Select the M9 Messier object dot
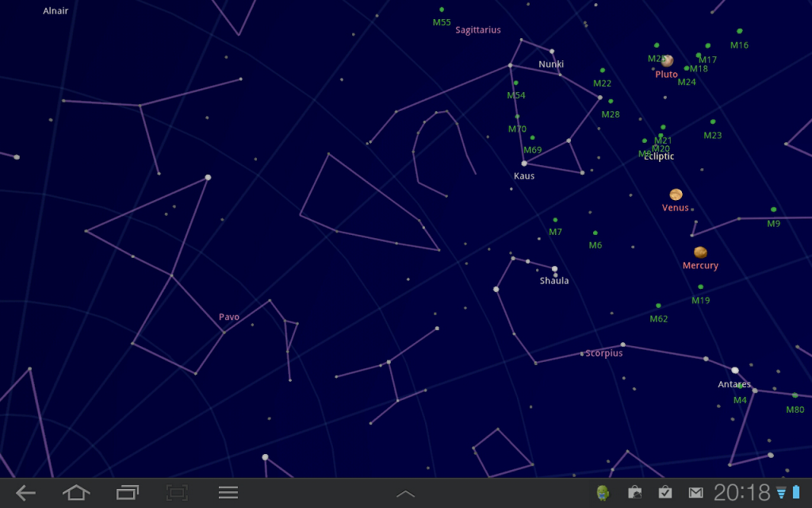 click(x=774, y=210)
